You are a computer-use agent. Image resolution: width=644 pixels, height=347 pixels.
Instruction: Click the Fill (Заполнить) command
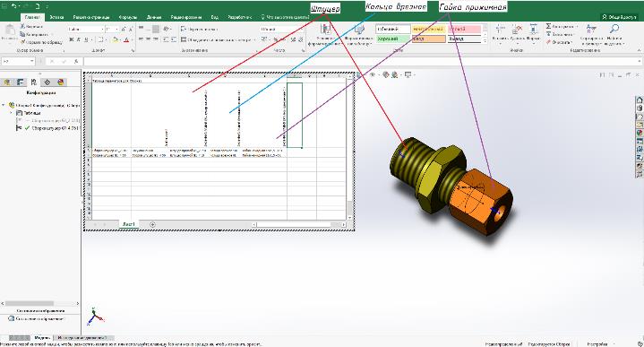559,35
